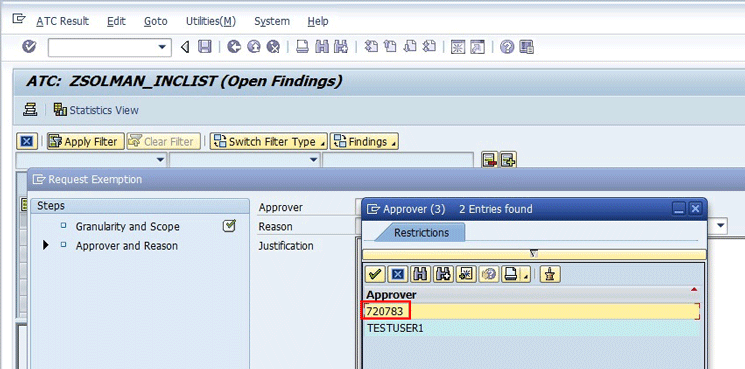Select the Approver and Reason step
Viewport: 745px width, 369px height.
(x=126, y=246)
